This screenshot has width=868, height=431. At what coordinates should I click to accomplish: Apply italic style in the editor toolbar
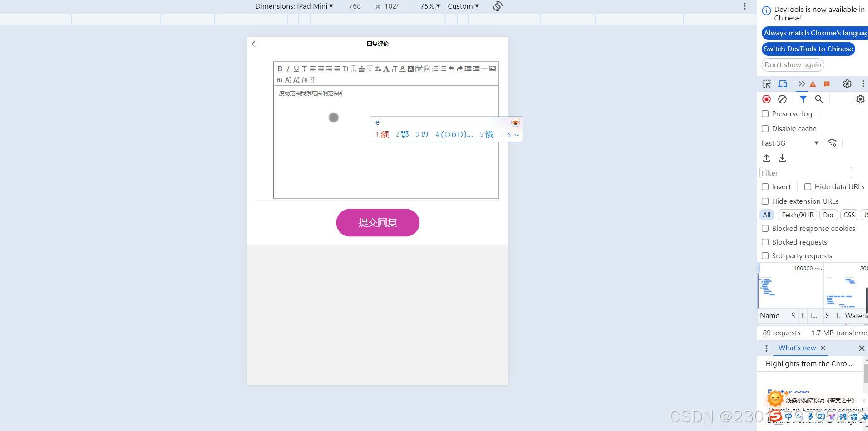[x=288, y=69]
